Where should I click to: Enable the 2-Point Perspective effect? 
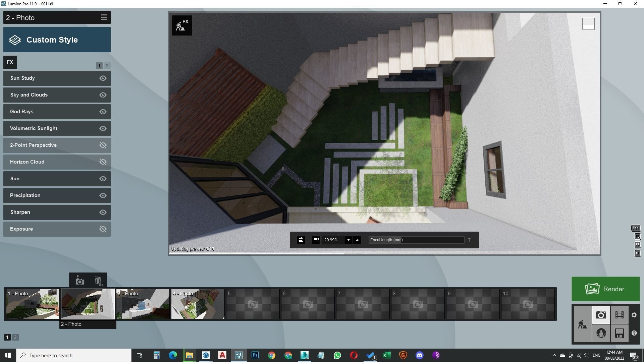103,145
